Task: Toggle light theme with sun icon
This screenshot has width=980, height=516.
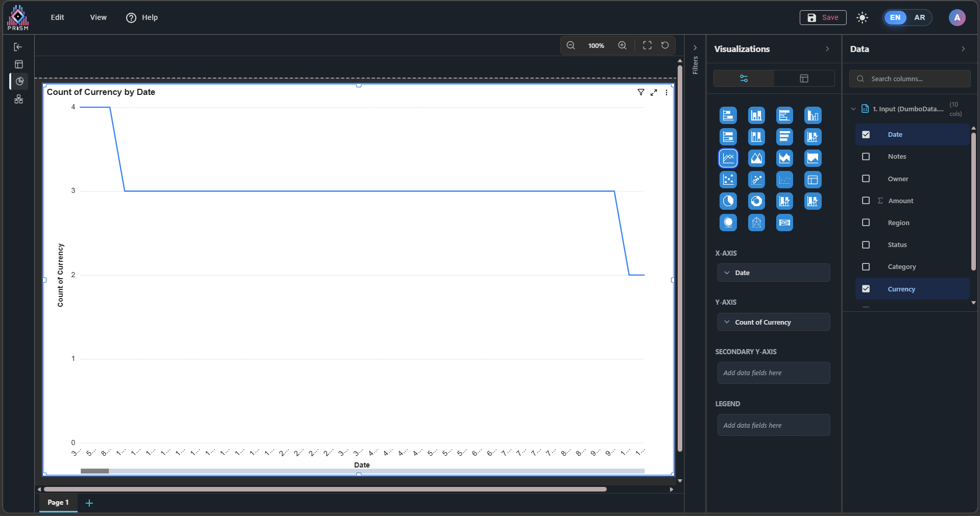Action: click(x=862, y=18)
